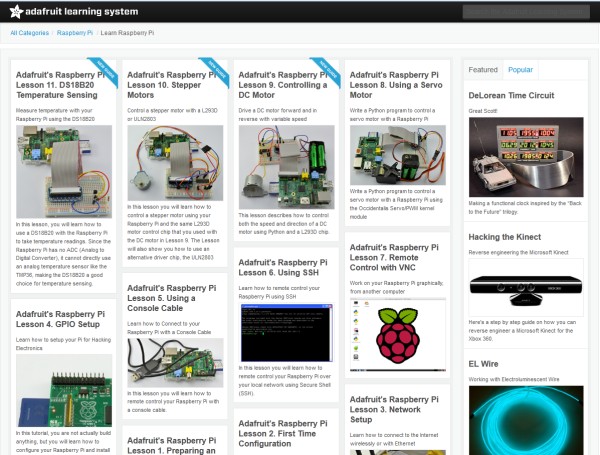Image resolution: width=600 pixels, height=455 pixels.
Task: Focus the search field in the header
Action: [526, 12]
